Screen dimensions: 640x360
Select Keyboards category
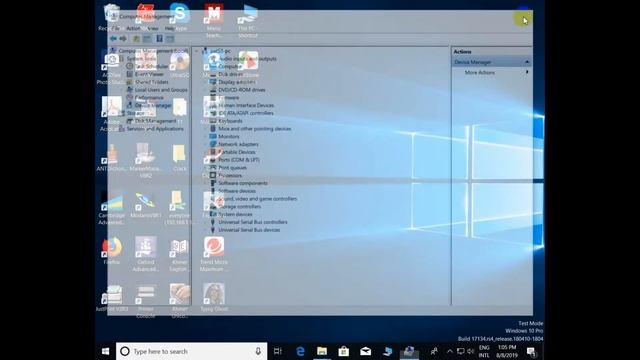[230, 121]
